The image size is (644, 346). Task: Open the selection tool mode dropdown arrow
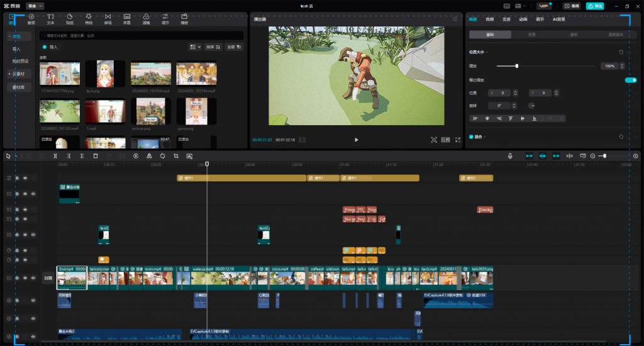pyautogui.click(x=16, y=156)
